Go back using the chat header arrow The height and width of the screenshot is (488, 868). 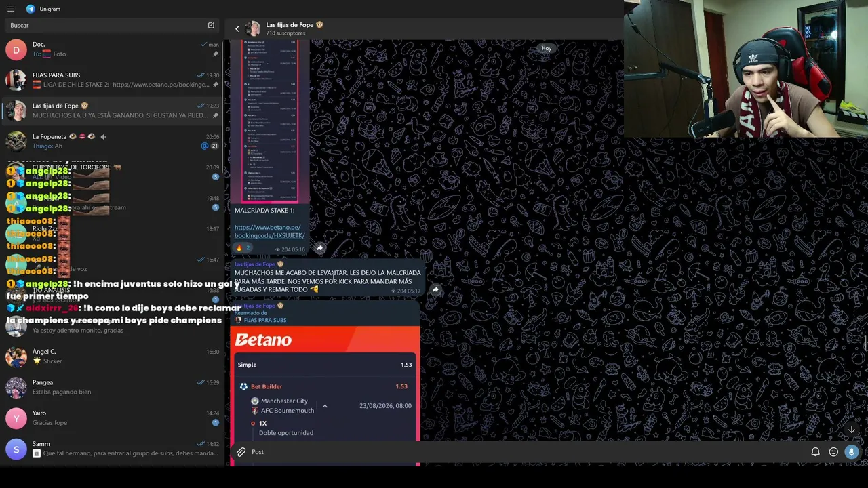pyautogui.click(x=237, y=28)
